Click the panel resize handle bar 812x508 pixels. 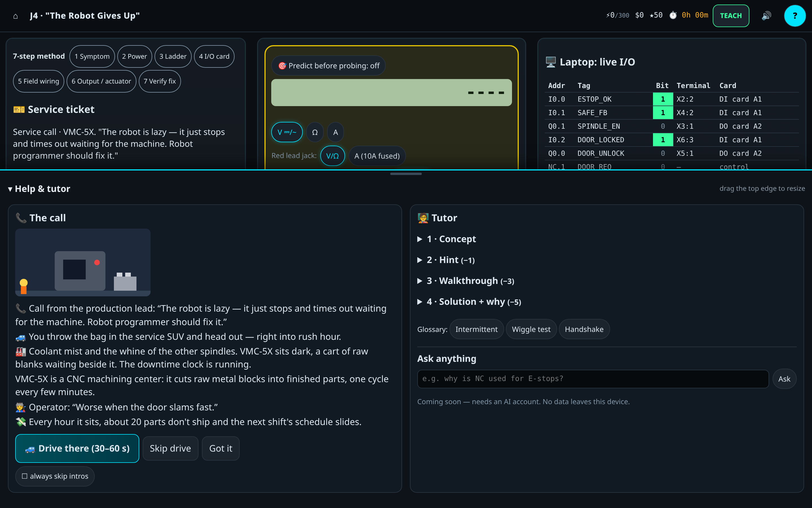pyautogui.click(x=406, y=174)
